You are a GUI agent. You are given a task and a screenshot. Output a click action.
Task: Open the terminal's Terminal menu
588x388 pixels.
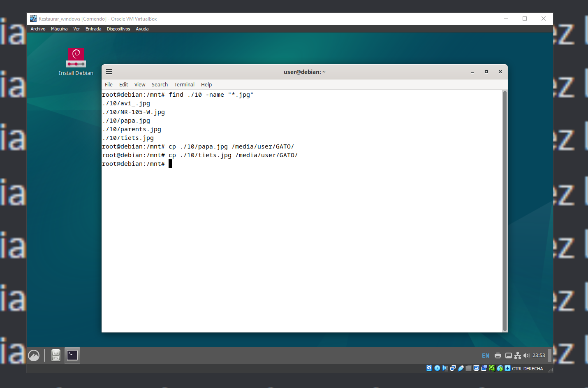pos(184,84)
